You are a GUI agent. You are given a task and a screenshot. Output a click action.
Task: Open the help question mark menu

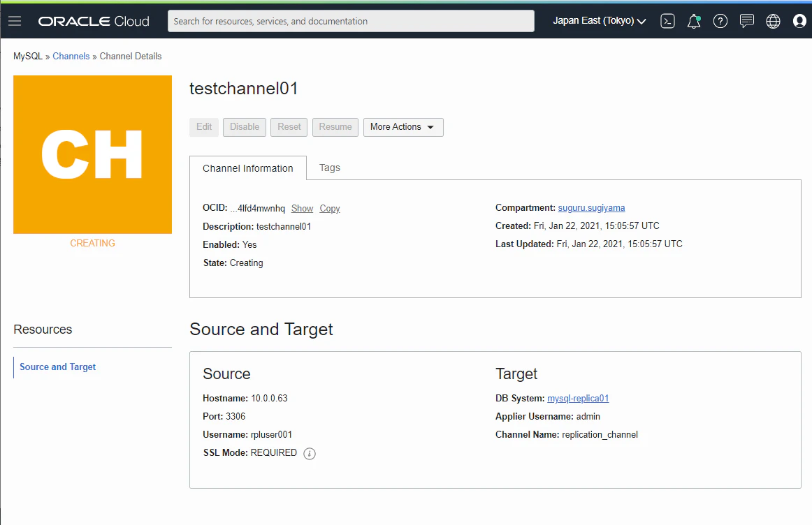coord(720,21)
